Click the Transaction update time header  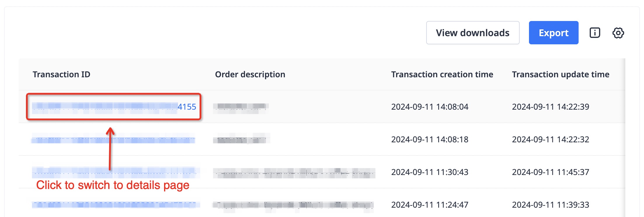(561, 74)
